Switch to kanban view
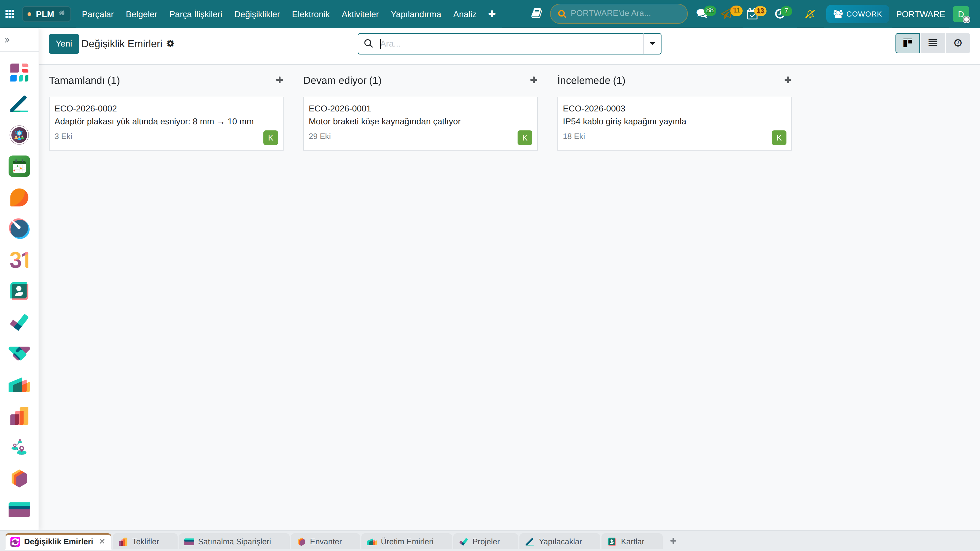980x551 pixels. point(908,43)
